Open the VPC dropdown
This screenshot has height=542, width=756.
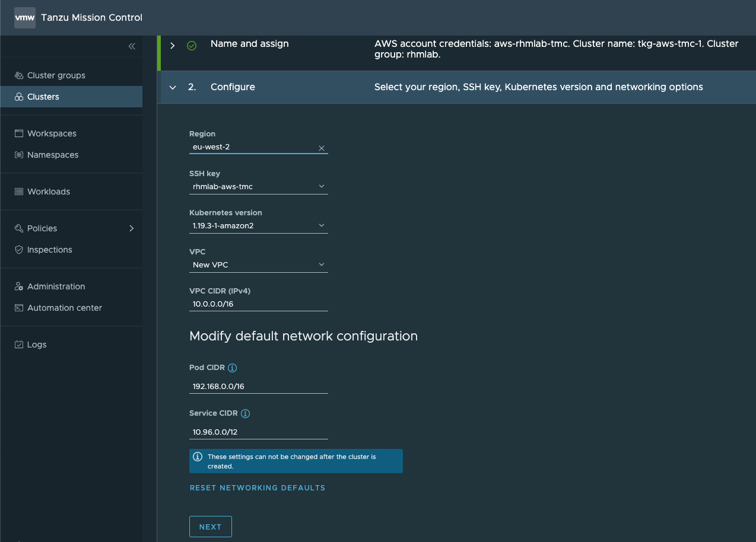coord(259,265)
